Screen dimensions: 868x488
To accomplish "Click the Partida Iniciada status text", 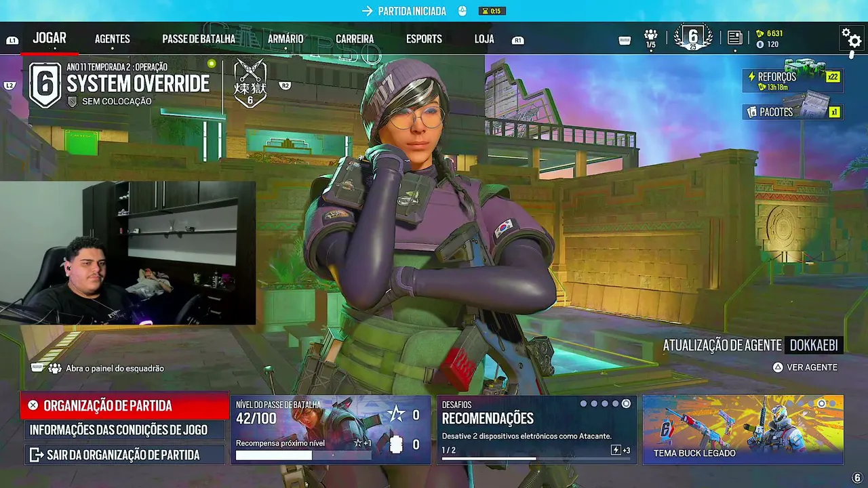I will point(412,11).
